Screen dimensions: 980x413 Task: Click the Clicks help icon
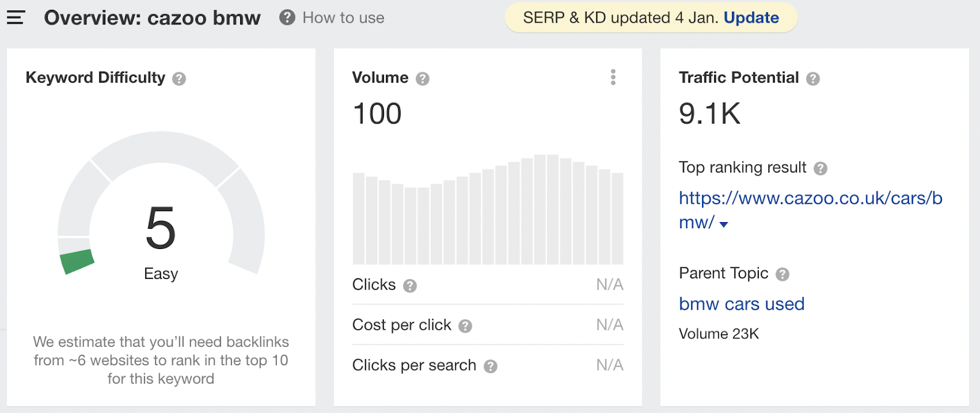(x=410, y=286)
